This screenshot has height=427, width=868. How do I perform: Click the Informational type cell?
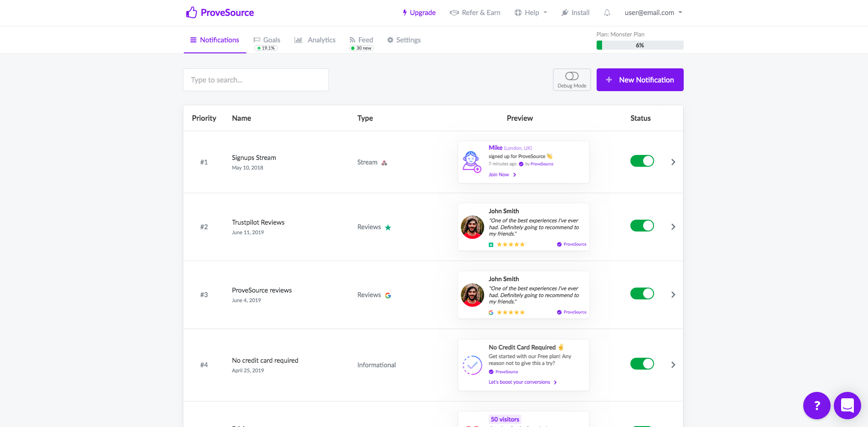[x=377, y=365]
